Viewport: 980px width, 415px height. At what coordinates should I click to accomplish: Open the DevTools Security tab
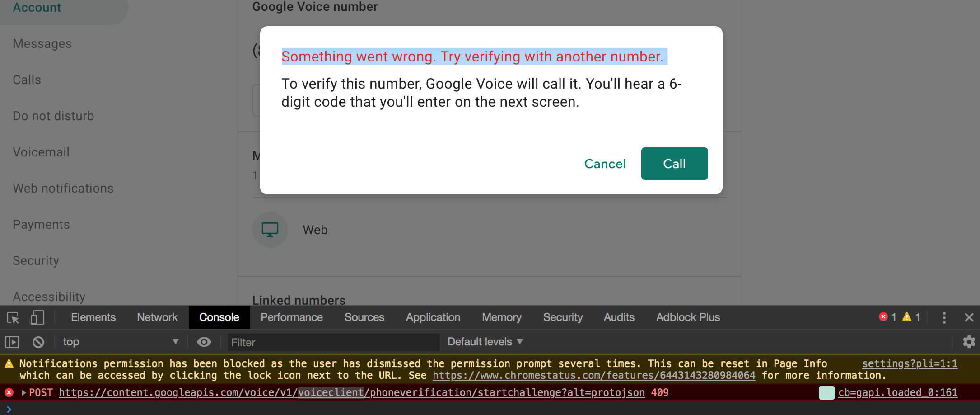(x=563, y=317)
